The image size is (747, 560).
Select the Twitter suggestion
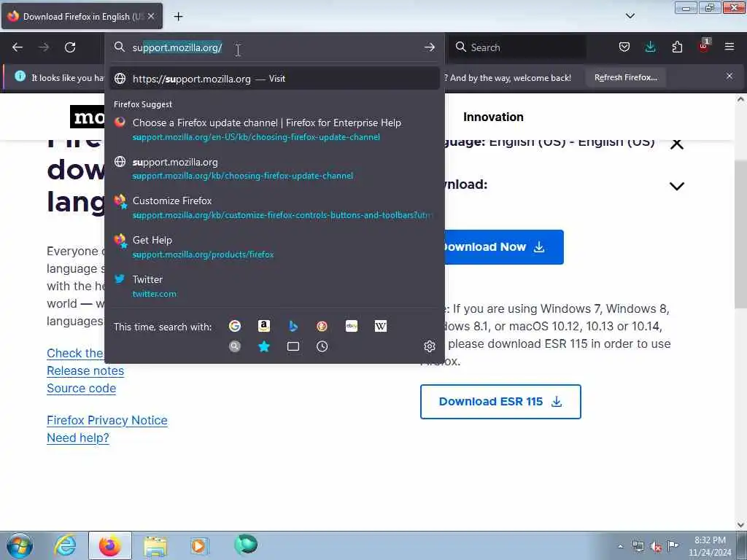coord(274,286)
